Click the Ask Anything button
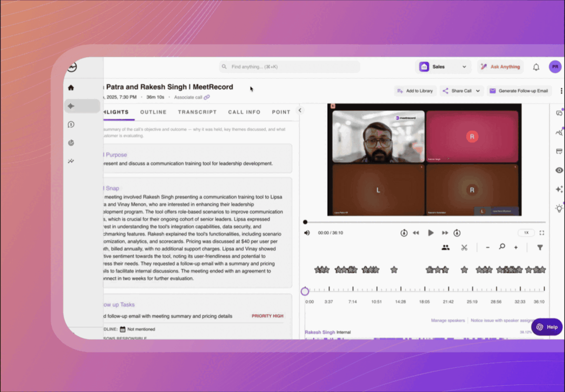This screenshot has height=392, width=565. pyautogui.click(x=500, y=67)
